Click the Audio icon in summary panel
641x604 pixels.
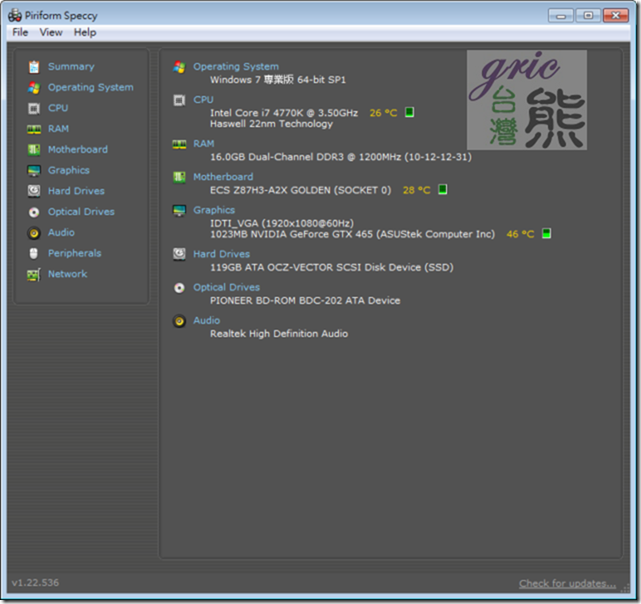pos(179,321)
